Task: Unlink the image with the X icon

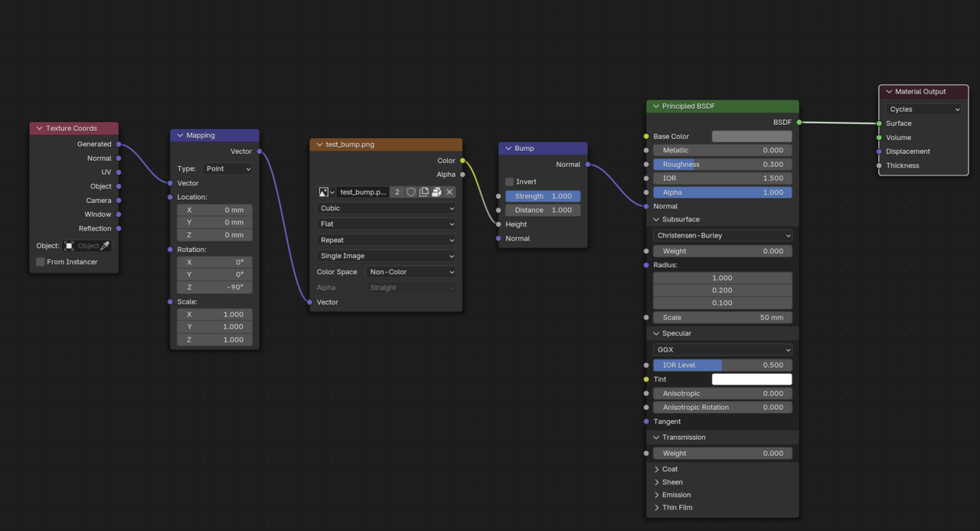Action: coord(449,192)
